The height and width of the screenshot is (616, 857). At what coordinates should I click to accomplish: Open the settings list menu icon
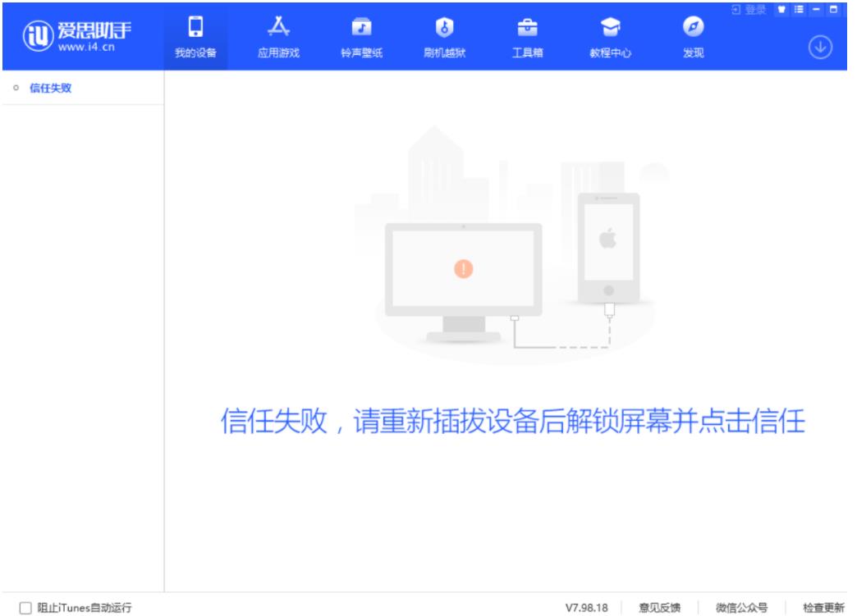coord(800,10)
